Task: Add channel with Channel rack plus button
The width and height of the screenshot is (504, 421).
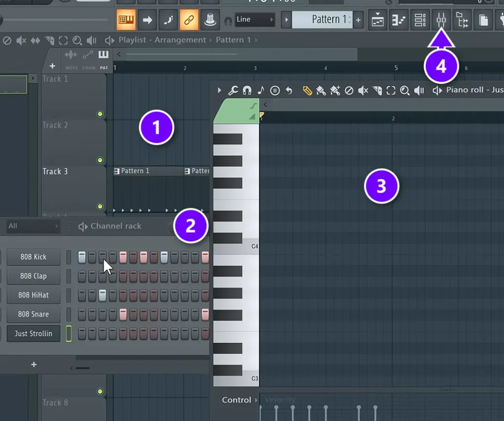Action: click(x=34, y=364)
